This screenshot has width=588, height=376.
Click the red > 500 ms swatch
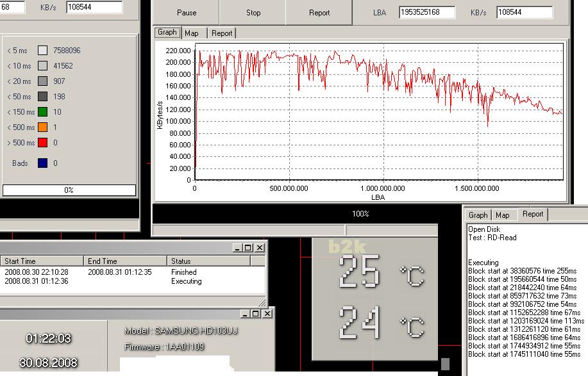43,142
